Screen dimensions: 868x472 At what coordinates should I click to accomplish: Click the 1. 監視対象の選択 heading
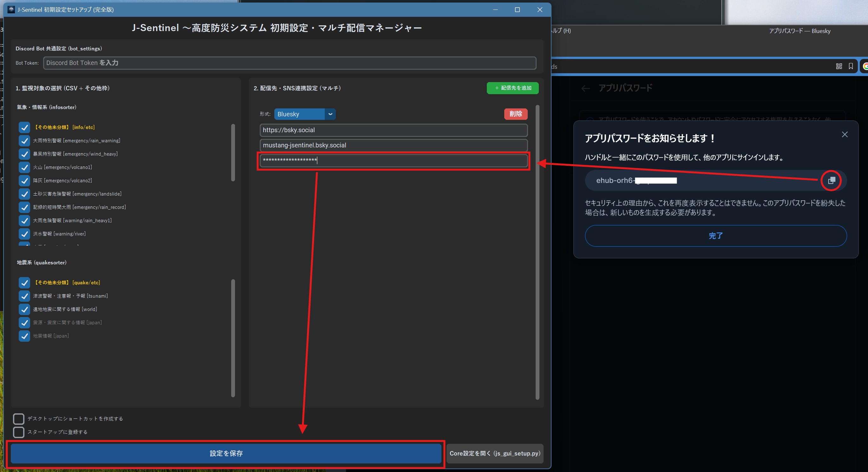coord(62,88)
